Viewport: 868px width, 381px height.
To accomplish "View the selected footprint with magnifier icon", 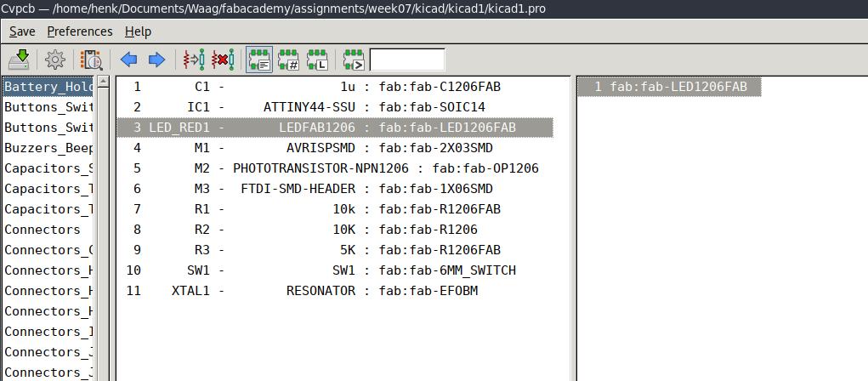I will tap(91, 60).
